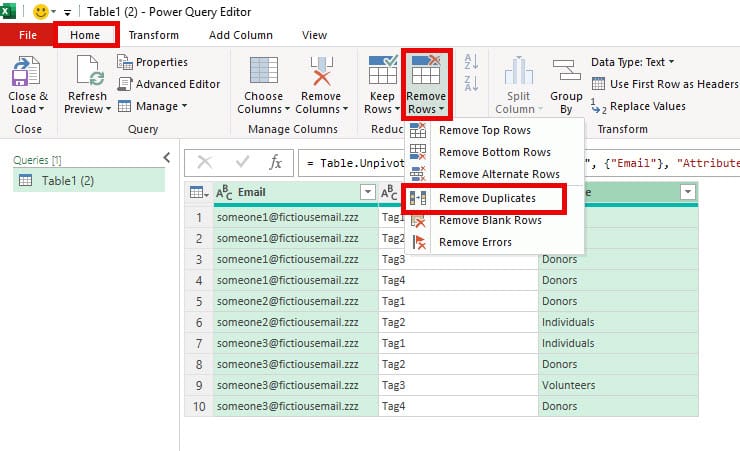The width and height of the screenshot is (740, 451).
Task: Click the Excel app icon in title bar
Action: [8, 11]
